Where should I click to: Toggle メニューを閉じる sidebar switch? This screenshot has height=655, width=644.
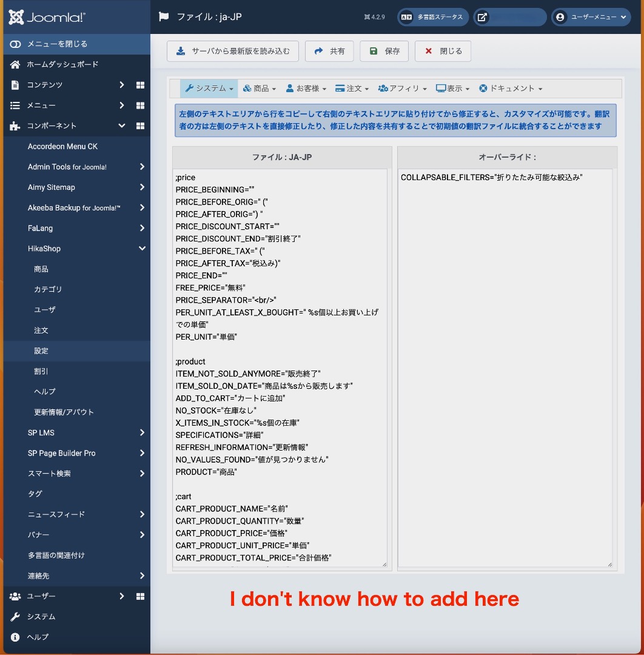(x=15, y=44)
